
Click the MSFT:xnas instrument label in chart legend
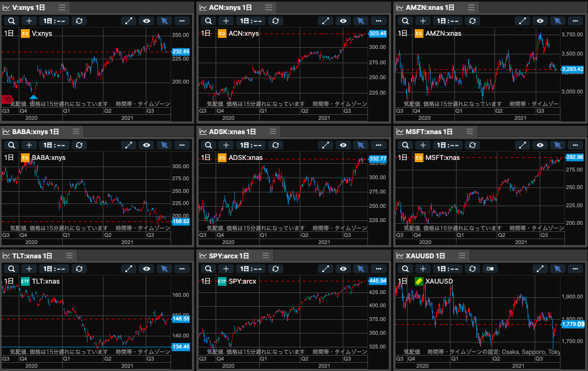442,158
